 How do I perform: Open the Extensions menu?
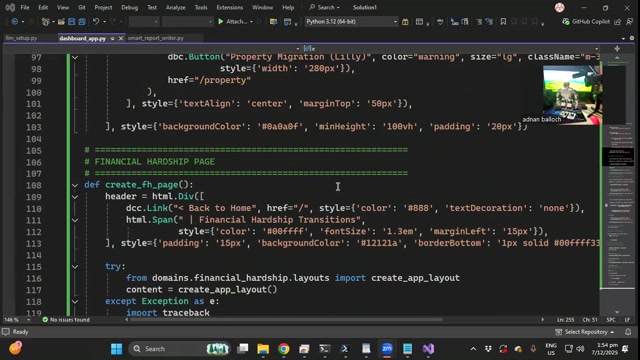pyautogui.click(x=229, y=7)
